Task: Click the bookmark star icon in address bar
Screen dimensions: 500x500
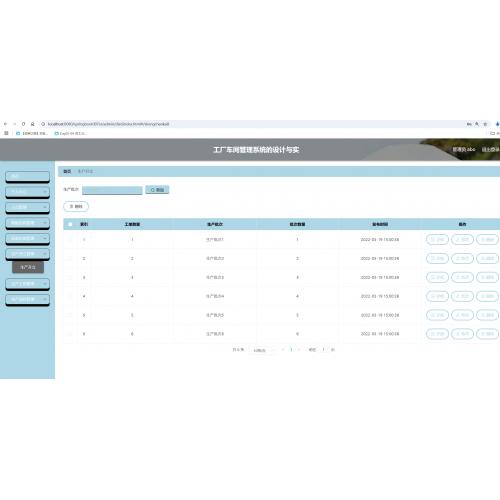Action: (485, 124)
